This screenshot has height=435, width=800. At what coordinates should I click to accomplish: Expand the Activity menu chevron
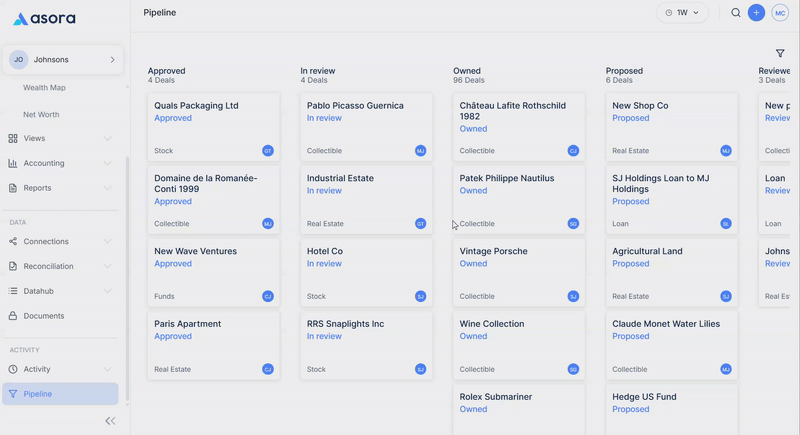[107, 369]
